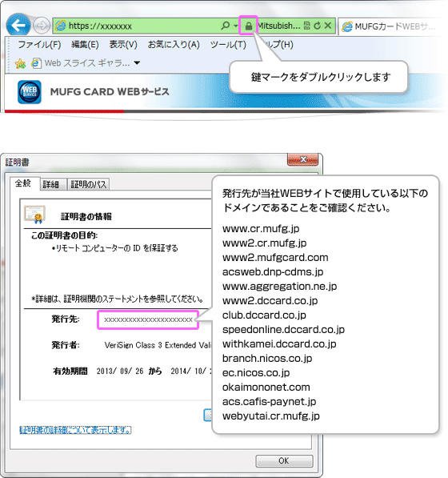This screenshot has width=448, height=478.
Task: Close the 証明書 dialog with X
Action: tap(302, 159)
